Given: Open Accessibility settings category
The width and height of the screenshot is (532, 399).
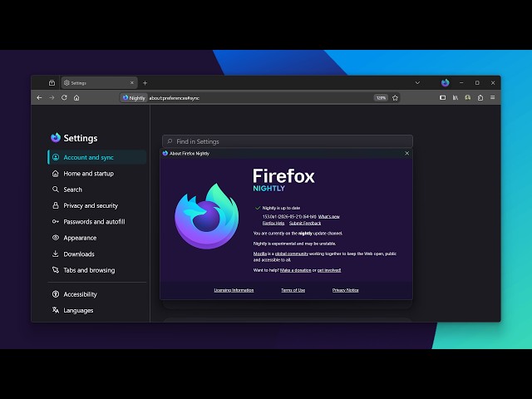Looking at the screenshot, I should point(97,294).
